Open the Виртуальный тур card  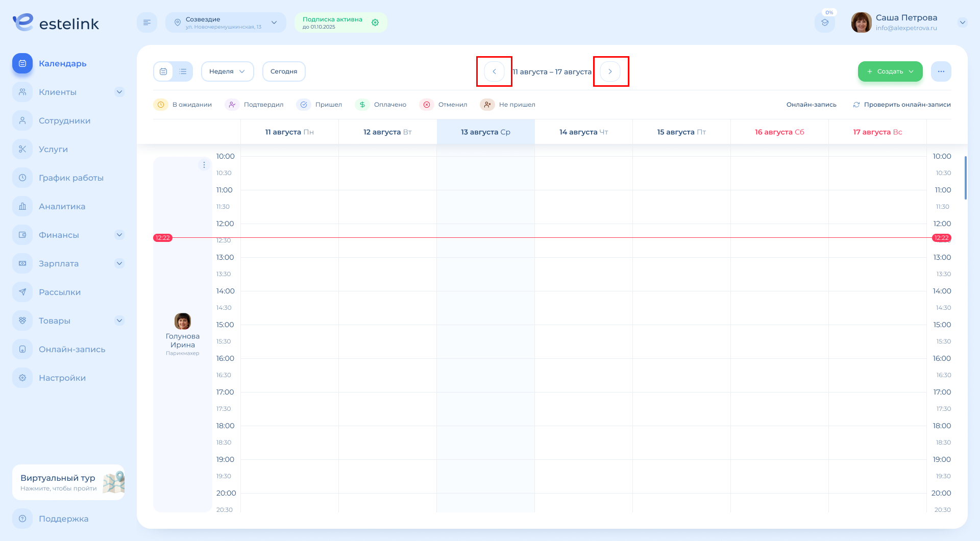click(x=68, y=482)
